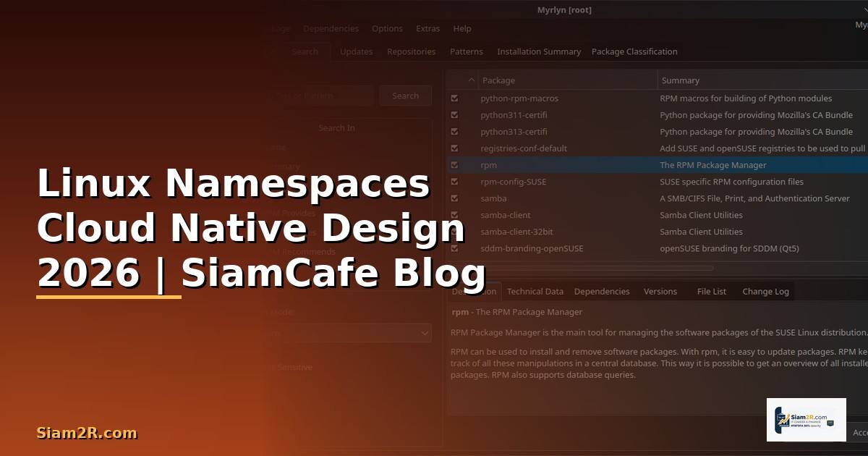Click the 'Myrlyn [root]' window title
Screen dimensions: 868x456
pos(564,10)
